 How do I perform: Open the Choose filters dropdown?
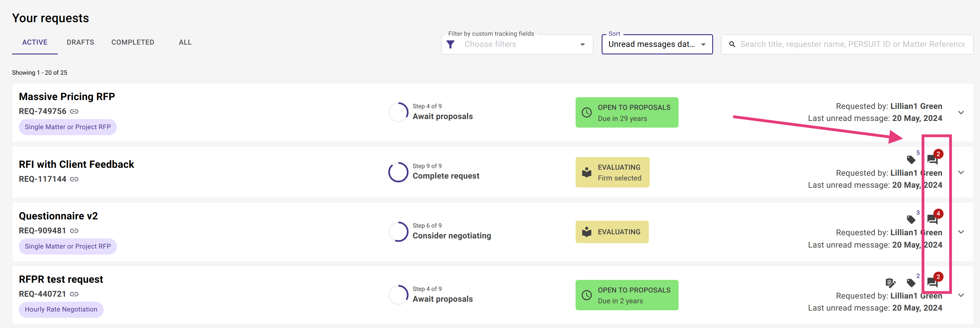[517, 44]
